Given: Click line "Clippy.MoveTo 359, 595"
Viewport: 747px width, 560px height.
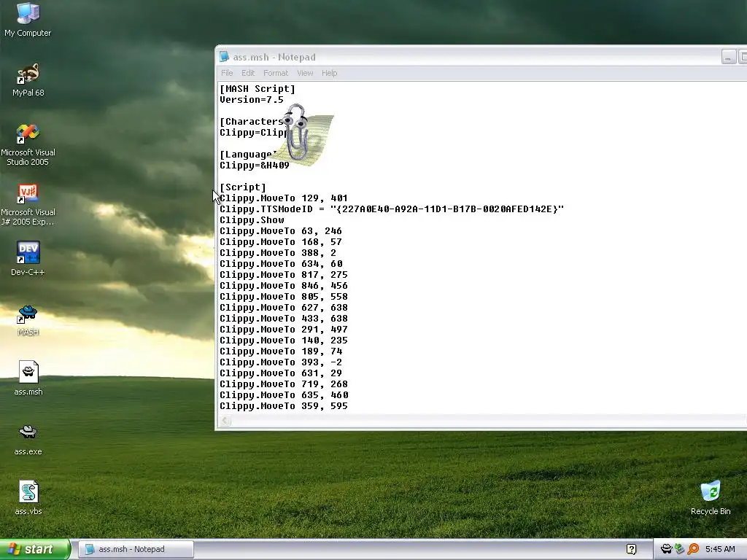Looking at the screenshot, I should (284, 406).
